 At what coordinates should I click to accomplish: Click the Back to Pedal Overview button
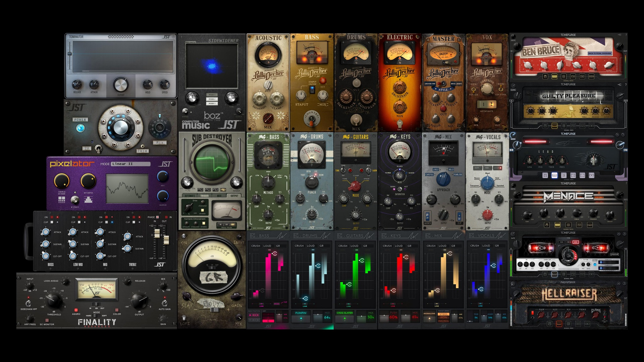tap(600, 53)
